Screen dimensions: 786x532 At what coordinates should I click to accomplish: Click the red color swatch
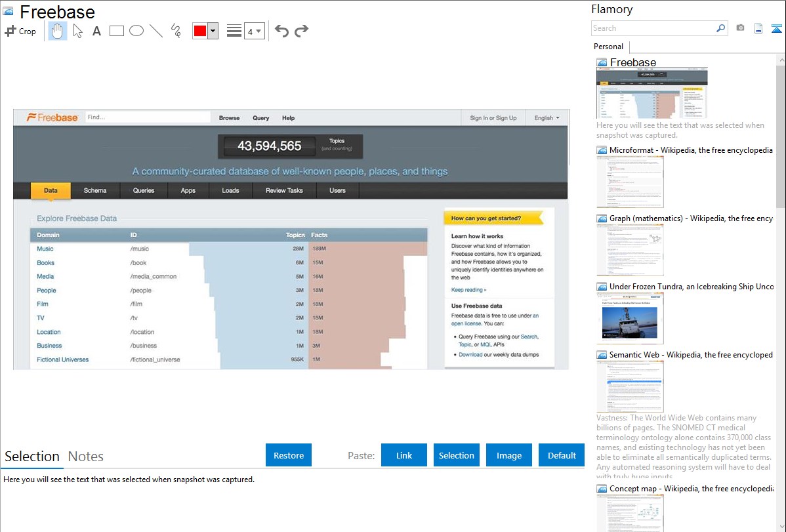(x=200, y=31)
